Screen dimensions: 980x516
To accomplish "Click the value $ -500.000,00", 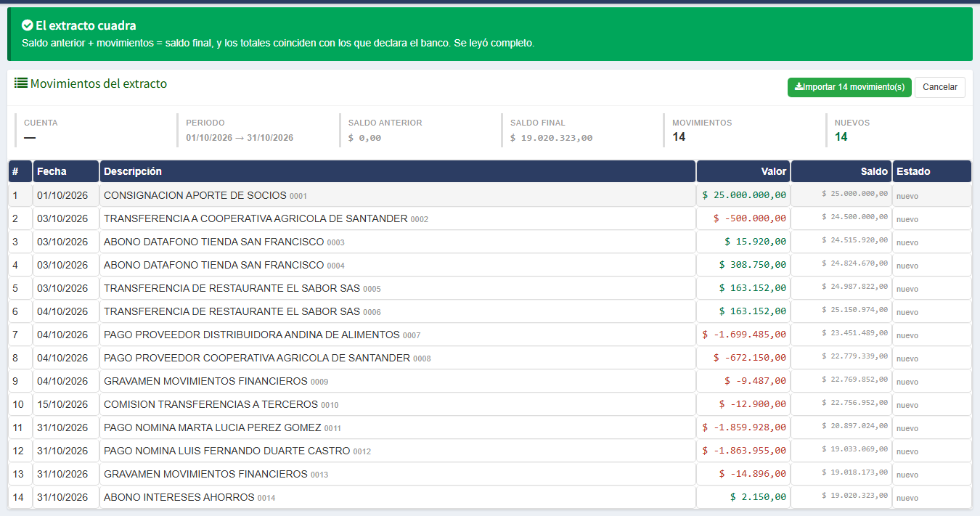I will (x=749, y=218).
